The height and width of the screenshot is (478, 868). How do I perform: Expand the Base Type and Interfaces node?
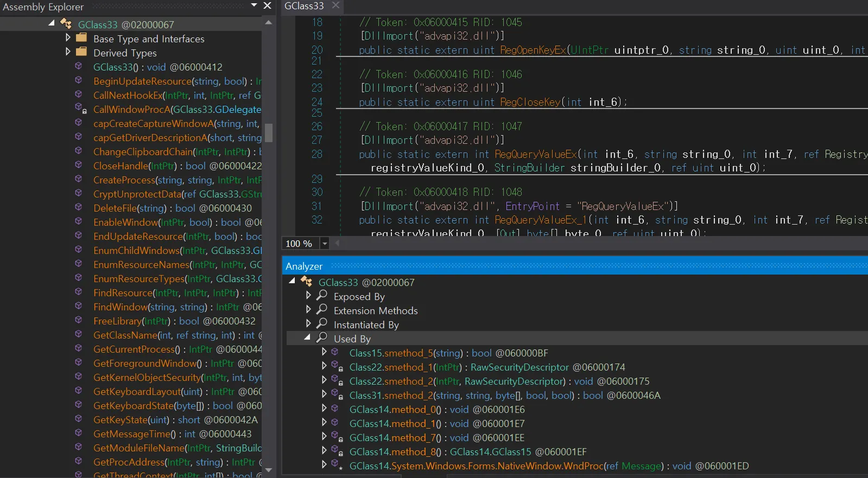(x=68, y=38)
